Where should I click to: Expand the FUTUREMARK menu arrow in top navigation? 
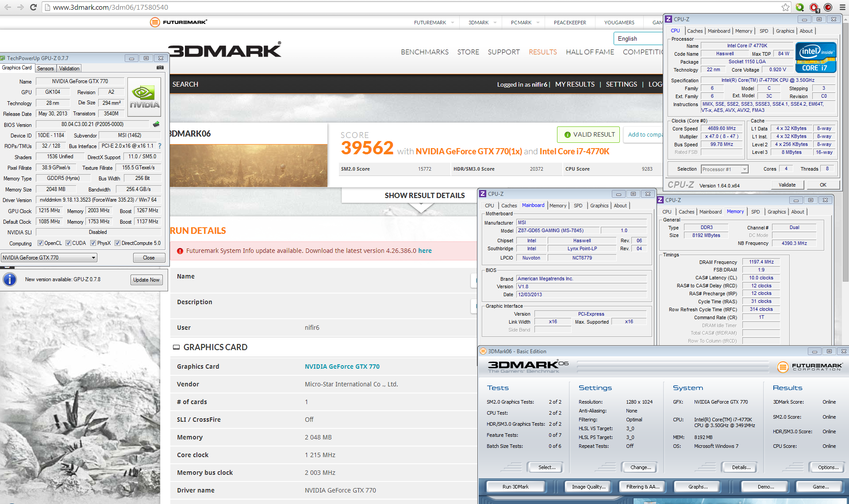click(x=453, y=23)
